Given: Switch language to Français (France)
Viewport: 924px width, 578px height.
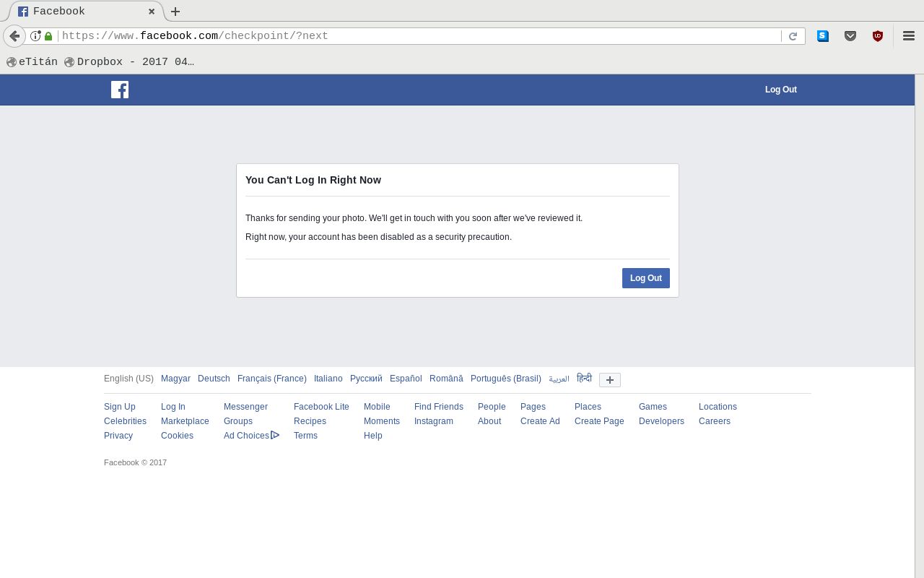Looking at the screenshot, I should (272, 379).
